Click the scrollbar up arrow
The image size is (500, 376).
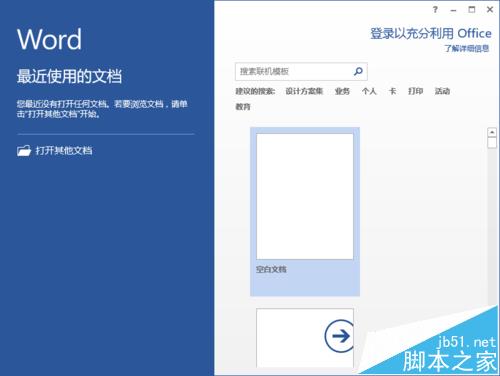click(x=492, y=132)
